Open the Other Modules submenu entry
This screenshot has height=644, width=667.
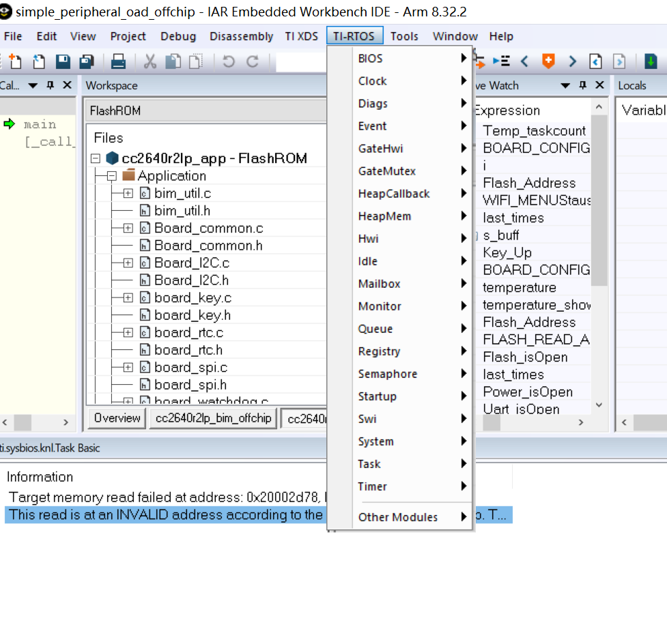pyautogui.click(x=412, y=517)
